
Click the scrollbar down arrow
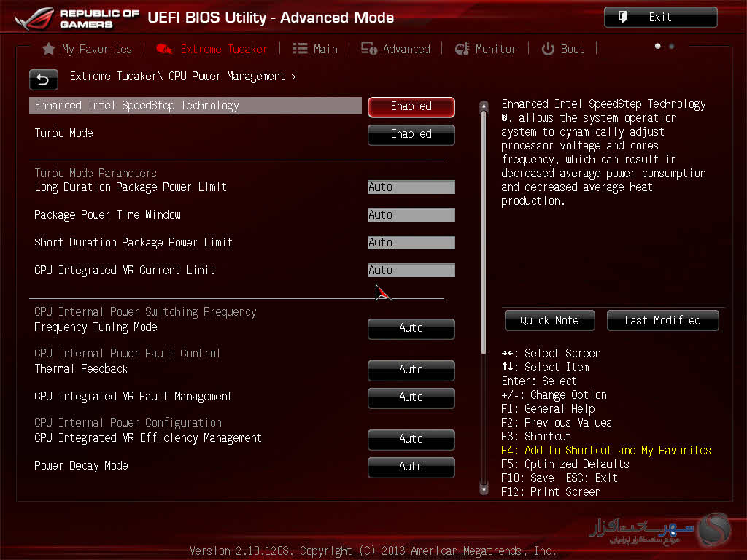[483, 490]
